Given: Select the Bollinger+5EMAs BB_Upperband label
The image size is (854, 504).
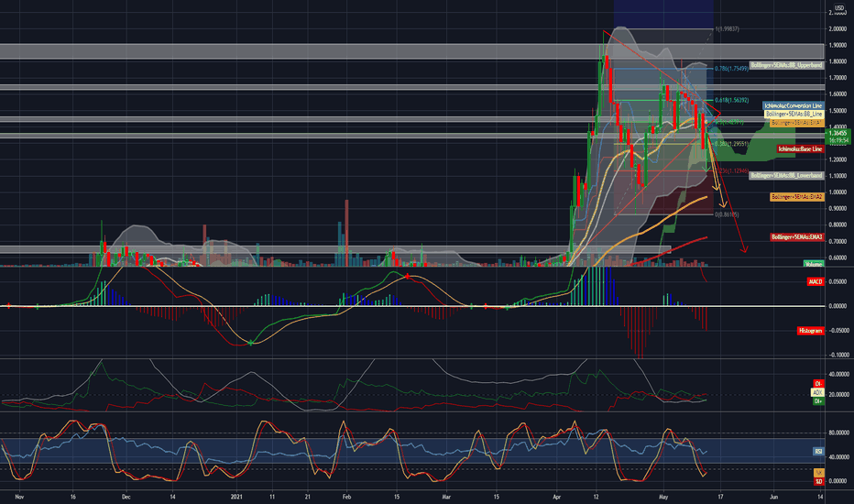Looking at the screenshot, I should [x=786, y=65].
